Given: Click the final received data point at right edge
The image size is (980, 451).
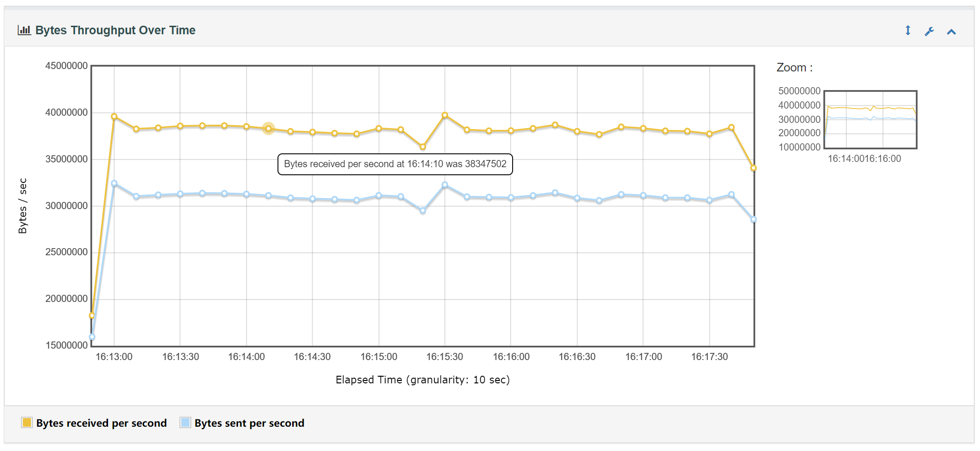Looking at the screenshot, I should (x=753, y=168).
